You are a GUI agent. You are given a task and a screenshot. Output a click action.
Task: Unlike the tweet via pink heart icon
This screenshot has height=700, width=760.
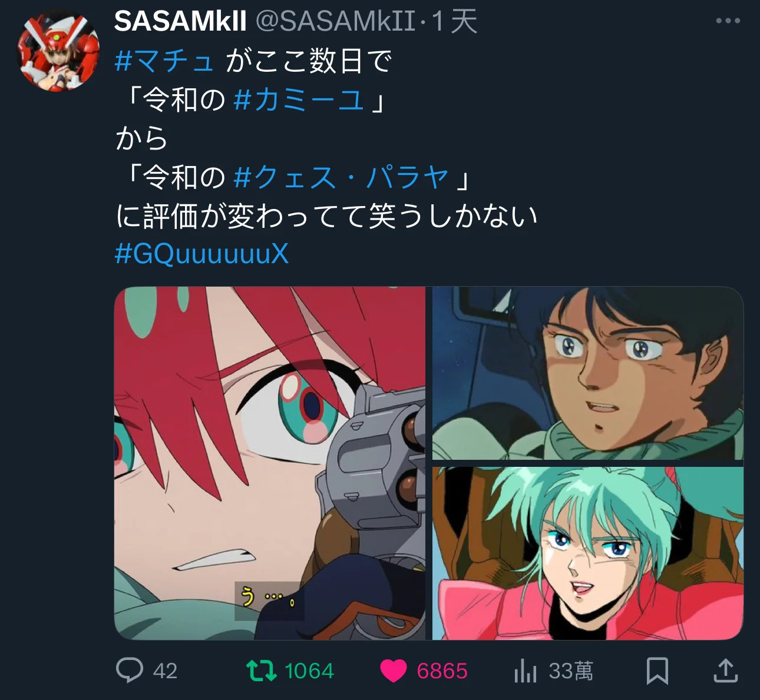394,671
